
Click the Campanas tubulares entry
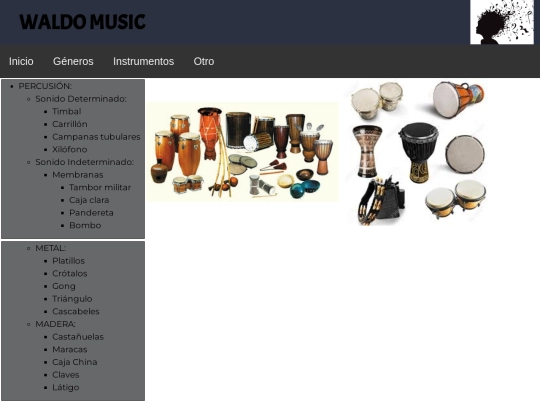(x=96, y=137)
